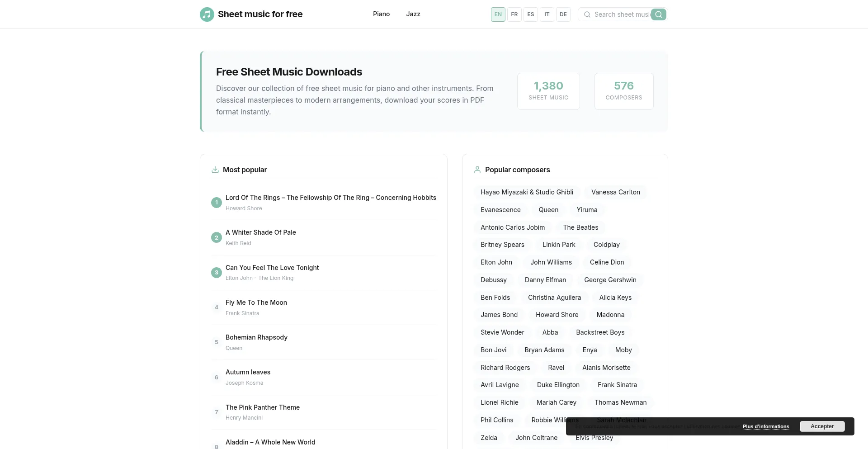The width and height of the screenshot is (868, 449).
Task: Click the 576 Composers stat card
Action: [624, 91]
